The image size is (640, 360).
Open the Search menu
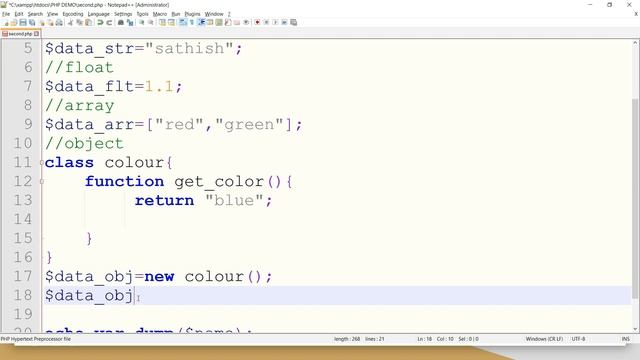pyautogui.click(x=35, y=14)
